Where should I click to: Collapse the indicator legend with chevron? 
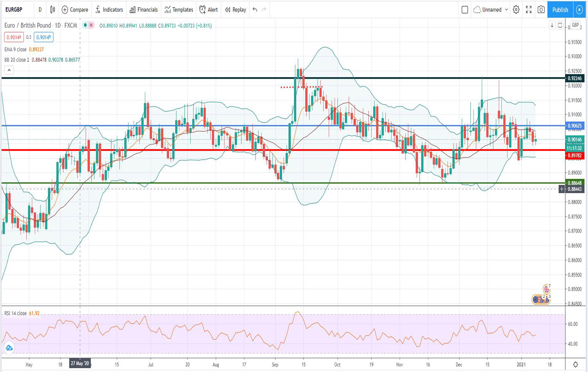(9, 70)
